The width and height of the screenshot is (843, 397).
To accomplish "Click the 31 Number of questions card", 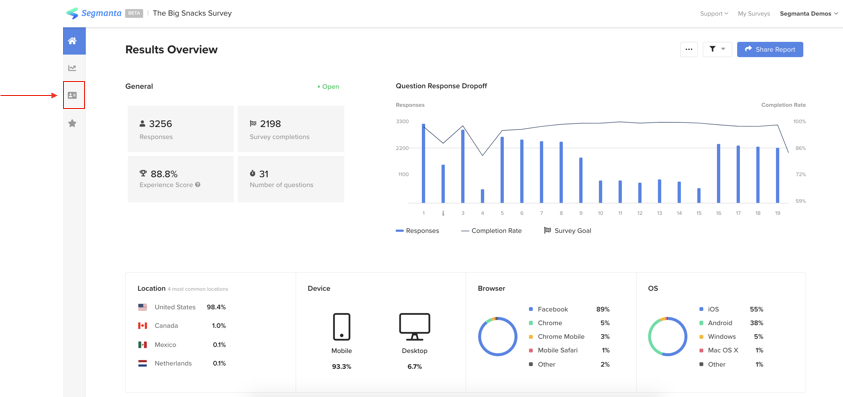I will point(291,179).
